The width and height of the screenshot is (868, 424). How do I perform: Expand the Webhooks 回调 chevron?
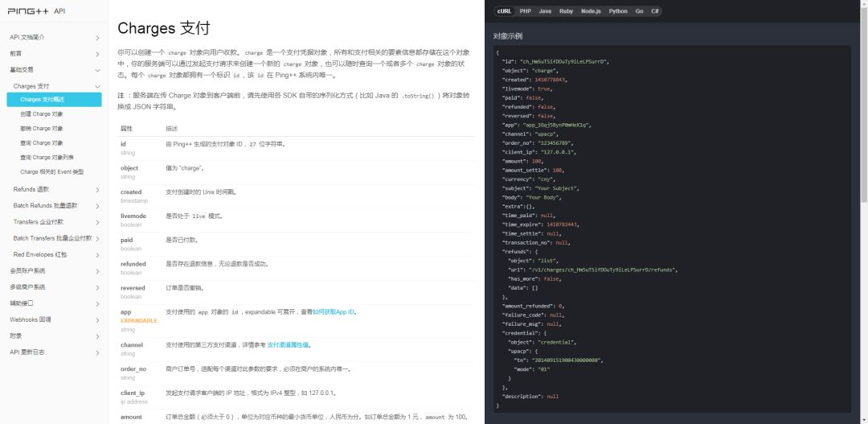97,319
